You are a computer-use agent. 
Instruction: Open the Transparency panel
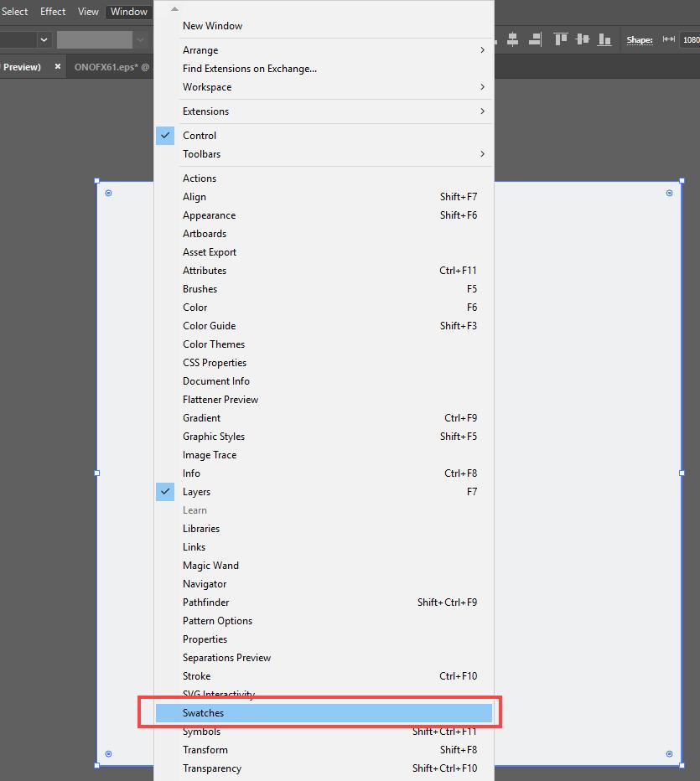coord(324,768)
